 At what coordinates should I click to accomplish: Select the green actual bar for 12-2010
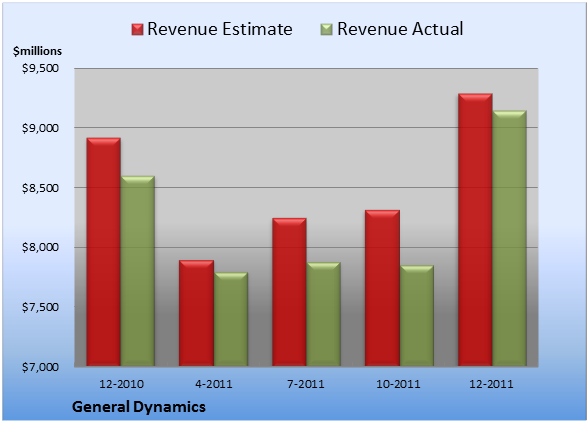pos(138,271)
